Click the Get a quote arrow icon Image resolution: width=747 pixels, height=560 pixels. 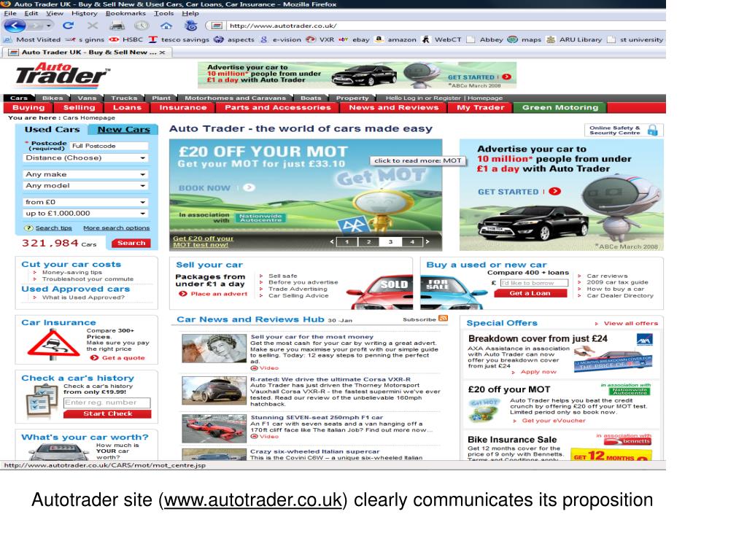94,357
